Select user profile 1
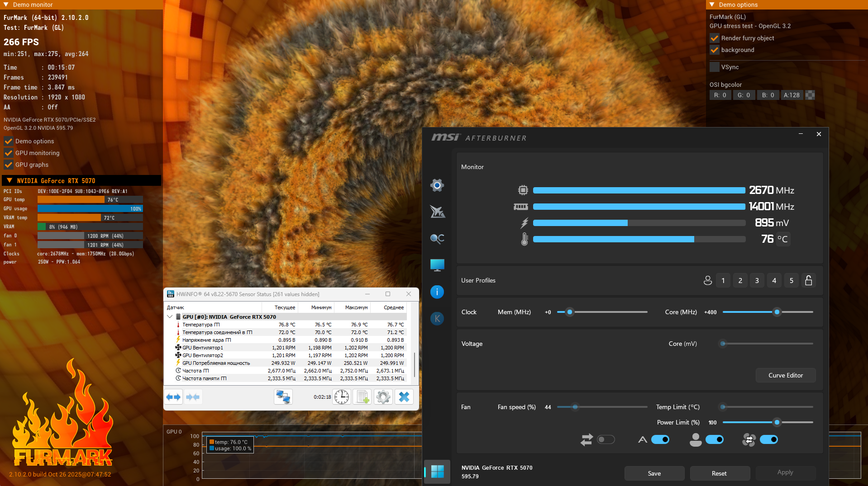 [723, 280]
